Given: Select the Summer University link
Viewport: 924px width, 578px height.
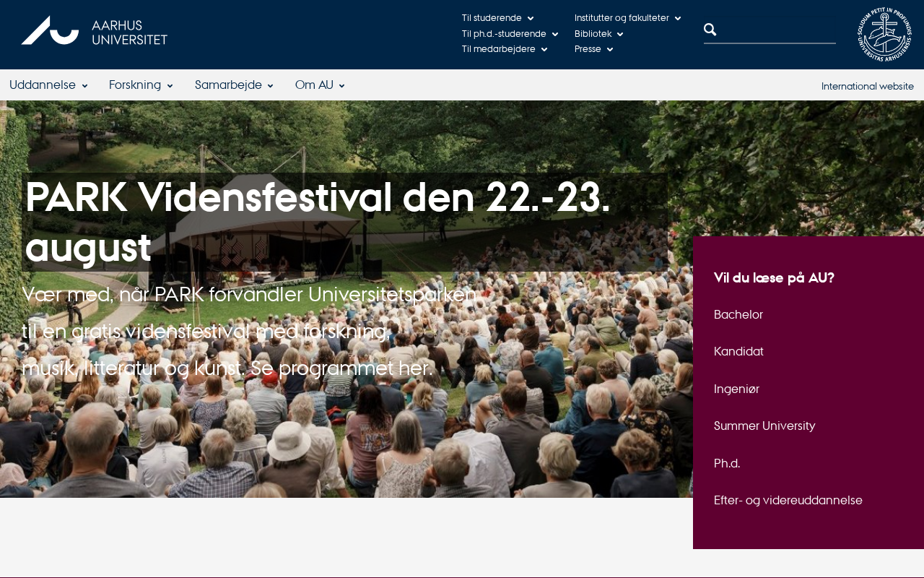Looking at the screenshot, I should (x=764, y=426).
